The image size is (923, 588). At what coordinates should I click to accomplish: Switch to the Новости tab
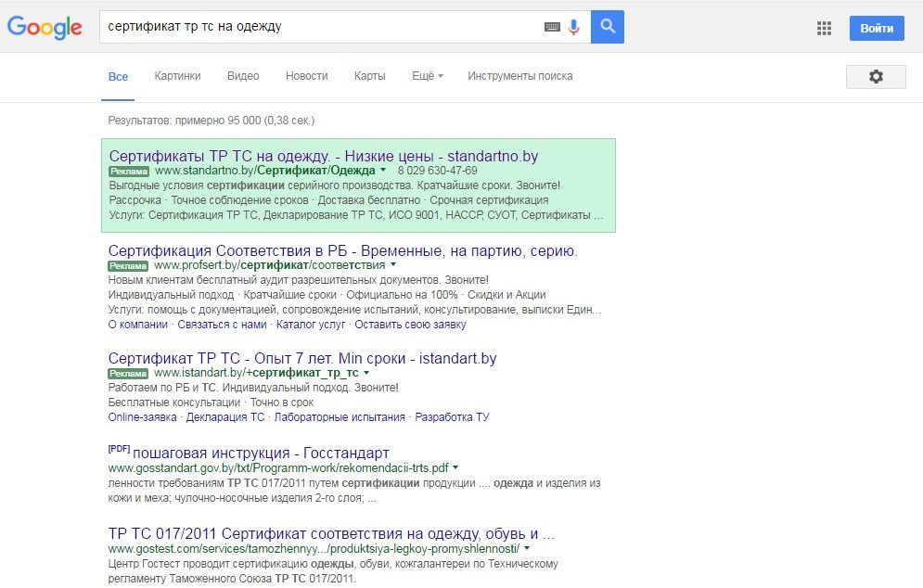307,76
